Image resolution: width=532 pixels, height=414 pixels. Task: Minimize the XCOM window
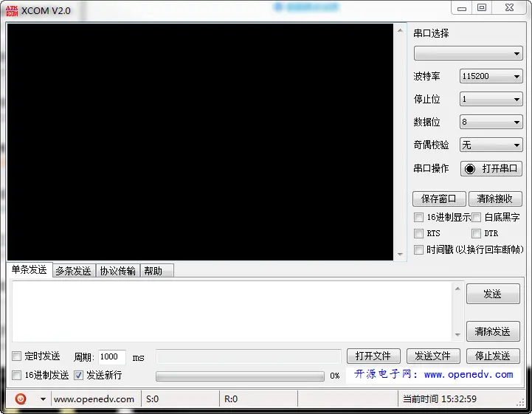462,8
